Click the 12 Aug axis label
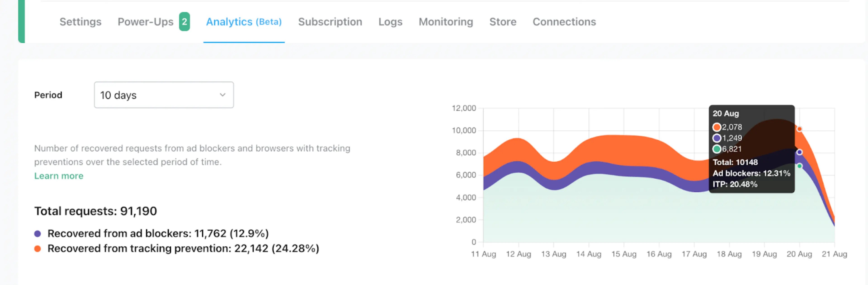This screenshot has height=285, width=868. 519,254
